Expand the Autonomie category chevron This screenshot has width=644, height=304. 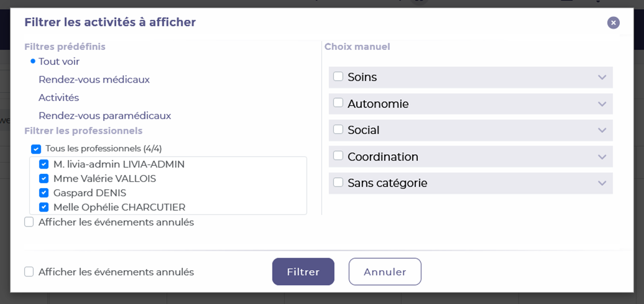pos(602,104)
